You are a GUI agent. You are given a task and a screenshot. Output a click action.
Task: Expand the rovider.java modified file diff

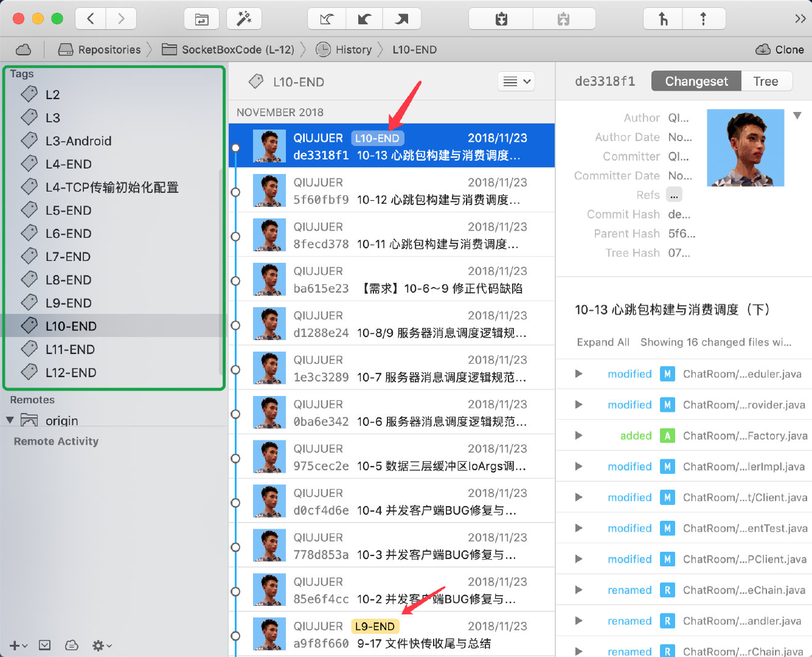coord(578,405)
